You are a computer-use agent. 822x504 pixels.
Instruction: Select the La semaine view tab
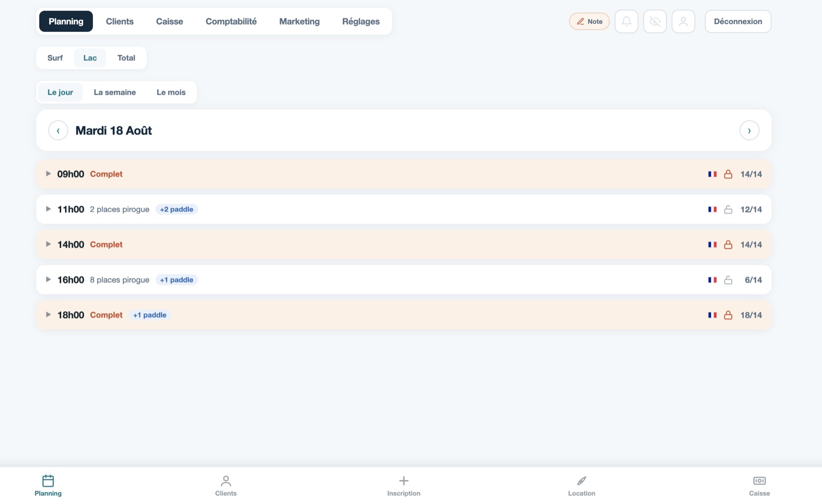click(115, 92)
